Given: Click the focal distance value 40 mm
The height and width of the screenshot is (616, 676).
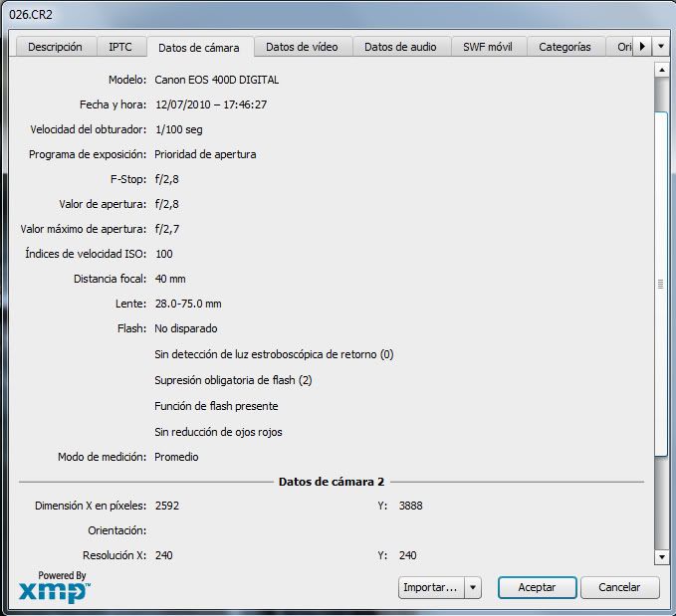Looking at the screenshot, I should tap(170, 279).
